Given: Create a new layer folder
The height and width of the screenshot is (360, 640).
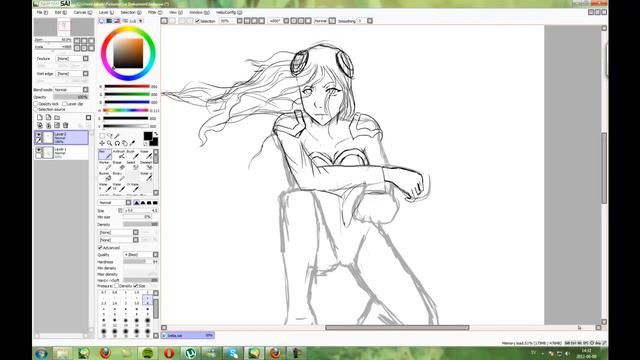Looking at the screenshot, I should coord(57,118).
